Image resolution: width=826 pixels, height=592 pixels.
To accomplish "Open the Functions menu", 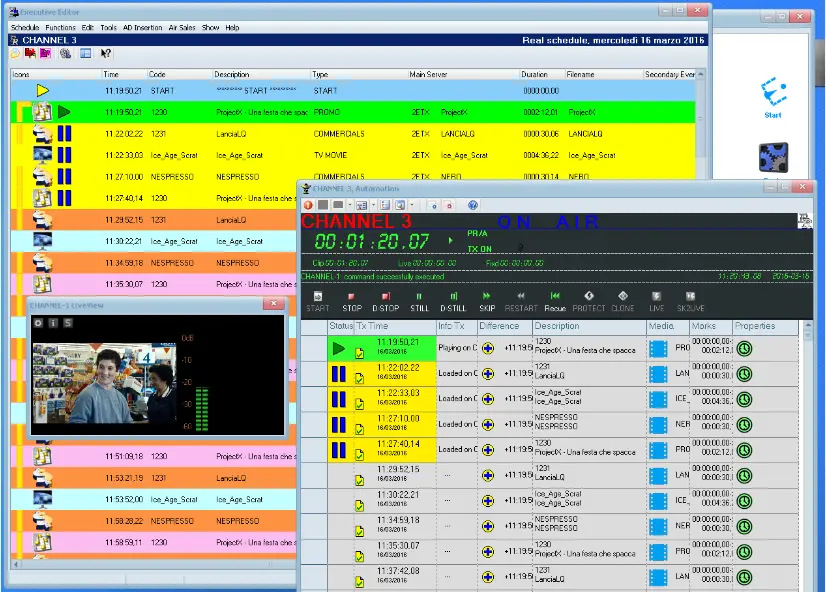I will click(60, 28).
